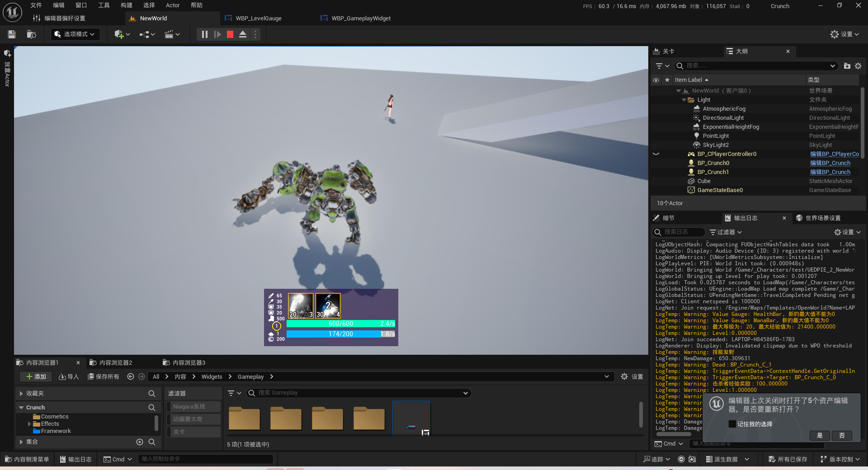Click the bottom console command input
The width and height of the screenshot is (868, 470).
pyautogui.click(x=206, y=459)
